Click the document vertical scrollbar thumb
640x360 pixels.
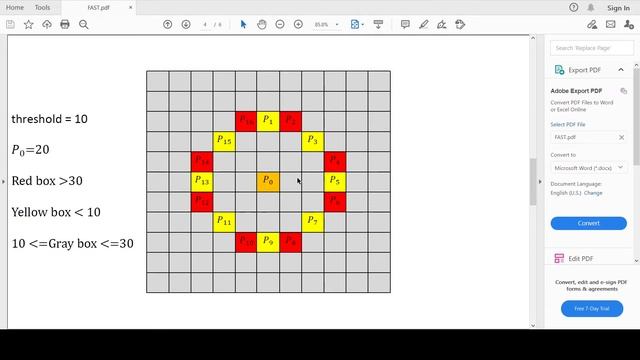pos(533,182)
